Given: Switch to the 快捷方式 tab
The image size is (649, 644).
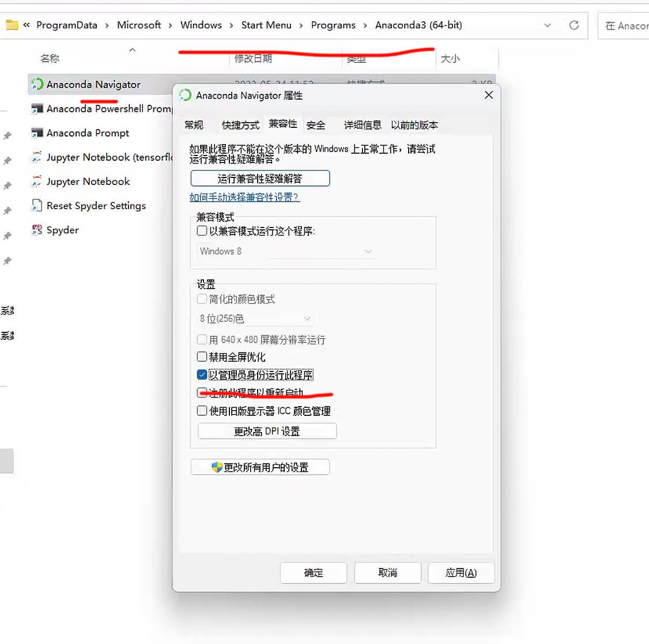Looking at the screenshot, I should click(240, 125).
